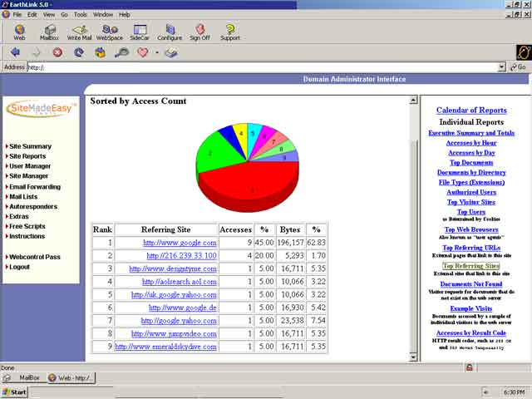Open WebSpace from the toolbar
Screen dimensions: 532x399
click(109, 32)
